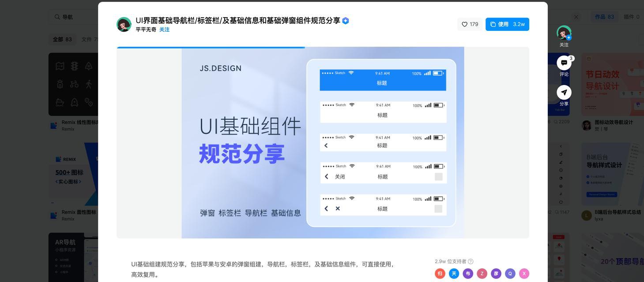Follow author via side avatar with plus badge
The height and width of the screenshot is (282, 644).
(564, 33)
